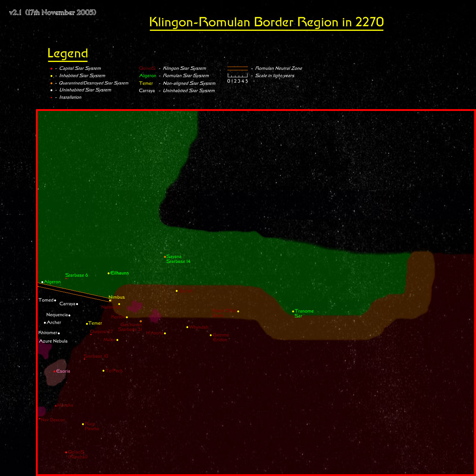Click legend text Installation
The height and width of the screenshot is (476, 476).
pyautogui.click(x=70, y=97)
